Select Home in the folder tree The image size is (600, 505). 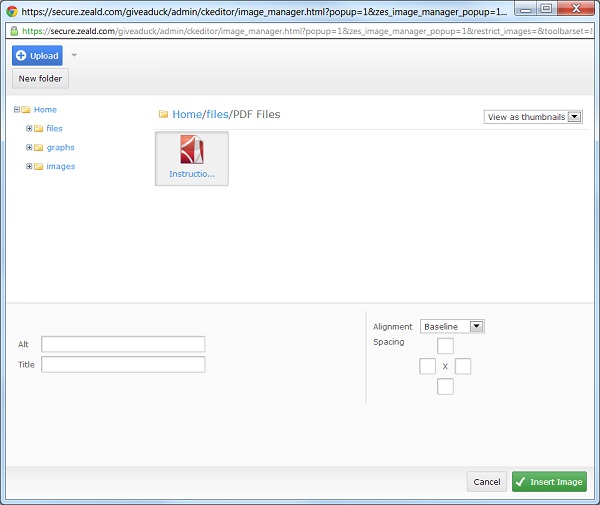(x=45, y=109)
